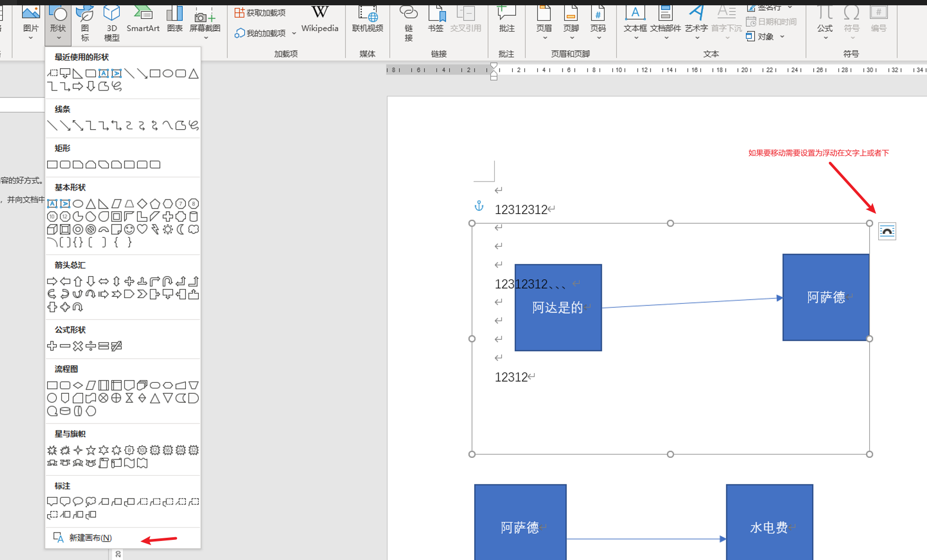The image size is (927, 560).
Task: Select the heart shape in basic shapes
Action: point(142,229)
